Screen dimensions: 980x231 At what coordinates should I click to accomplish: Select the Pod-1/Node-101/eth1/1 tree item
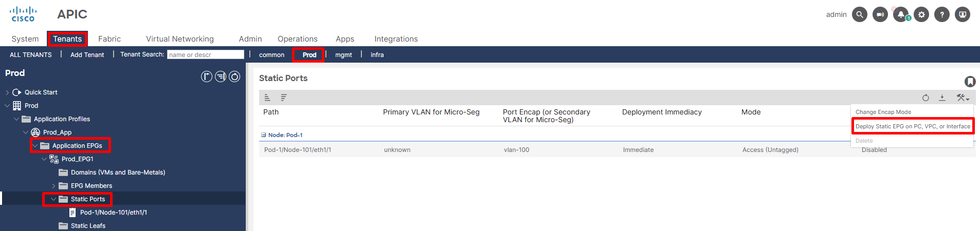tap(114, 213)
